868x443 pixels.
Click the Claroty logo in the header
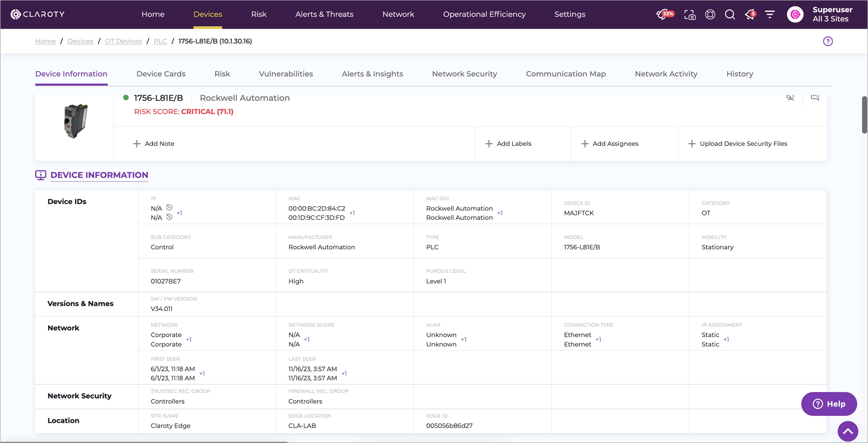(38, 14)
